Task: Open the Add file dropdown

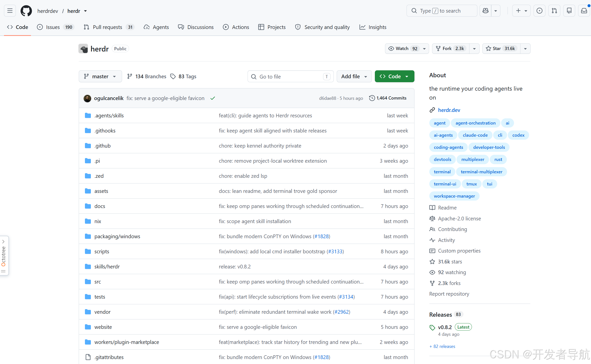Action: click(354, 76)
